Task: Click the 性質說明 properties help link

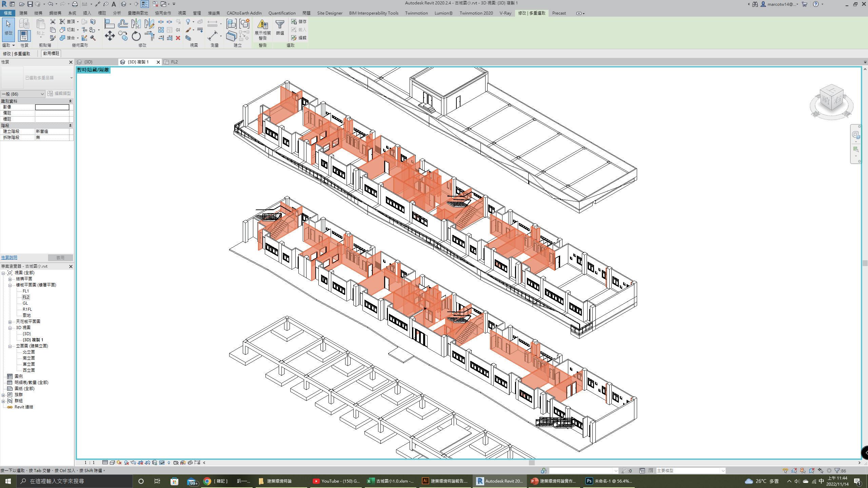Action: click(x=9, y=258)
